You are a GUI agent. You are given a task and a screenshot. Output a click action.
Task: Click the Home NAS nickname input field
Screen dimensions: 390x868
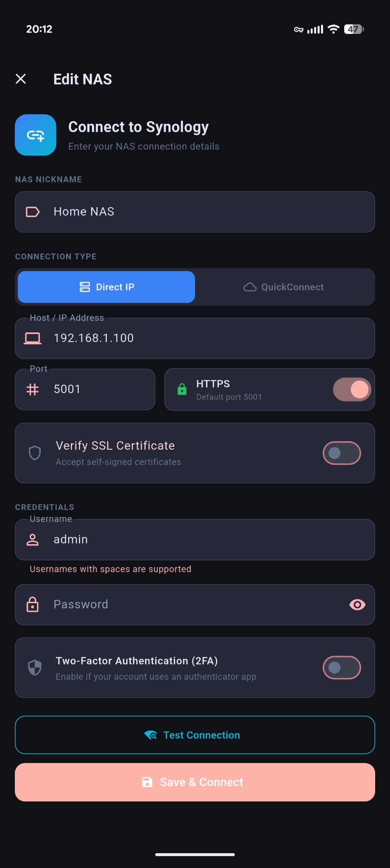tap(195, 211)
